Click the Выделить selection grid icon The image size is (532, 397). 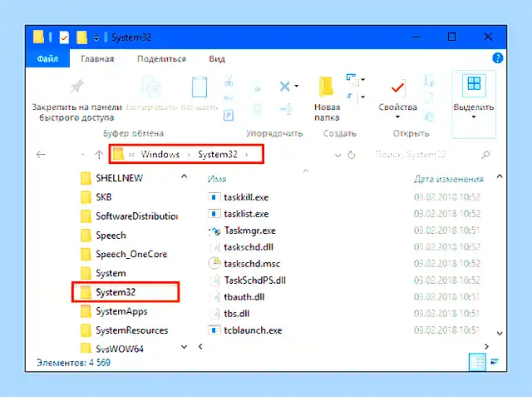pyautogui.click(x=474, y=84)
